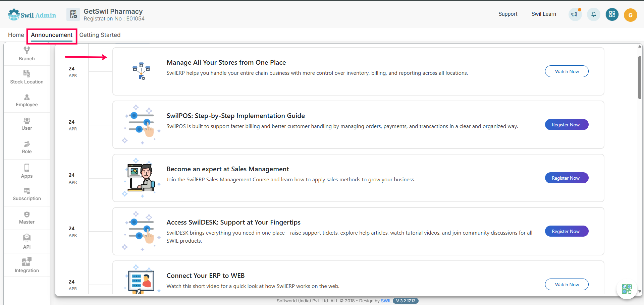Open the SWIL link in the footer
Image resolution: width=644 pixels, height=305 pixels.
tap(386, 301)
